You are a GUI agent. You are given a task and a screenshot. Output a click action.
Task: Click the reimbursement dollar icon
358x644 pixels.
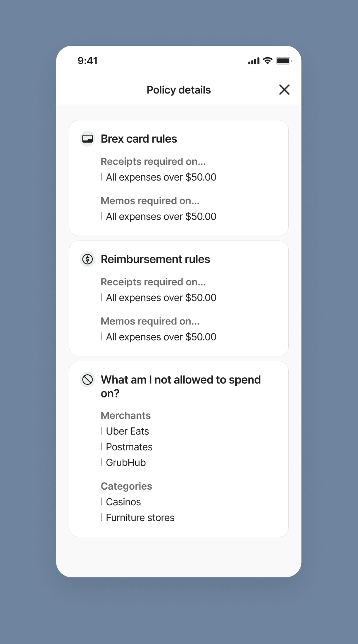pyautogui.click(x=87, y=259)
